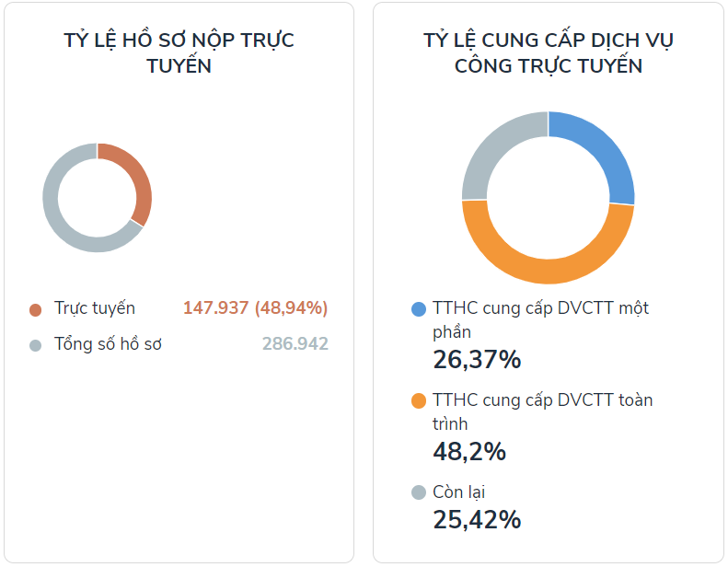Select the Tổng số hồ sơ legend label
The height and width of the screenshot is (567, 728).
point(108,344)
